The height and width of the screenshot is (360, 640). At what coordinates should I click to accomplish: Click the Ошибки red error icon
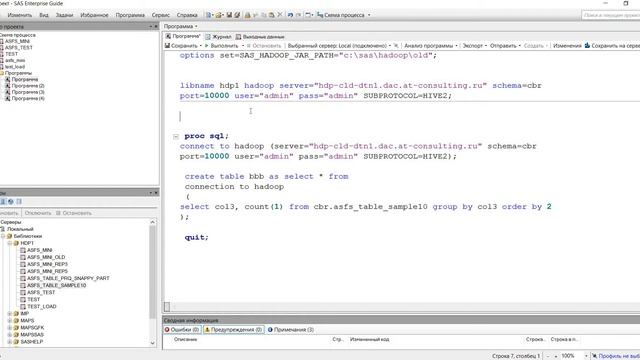(167, 330)
